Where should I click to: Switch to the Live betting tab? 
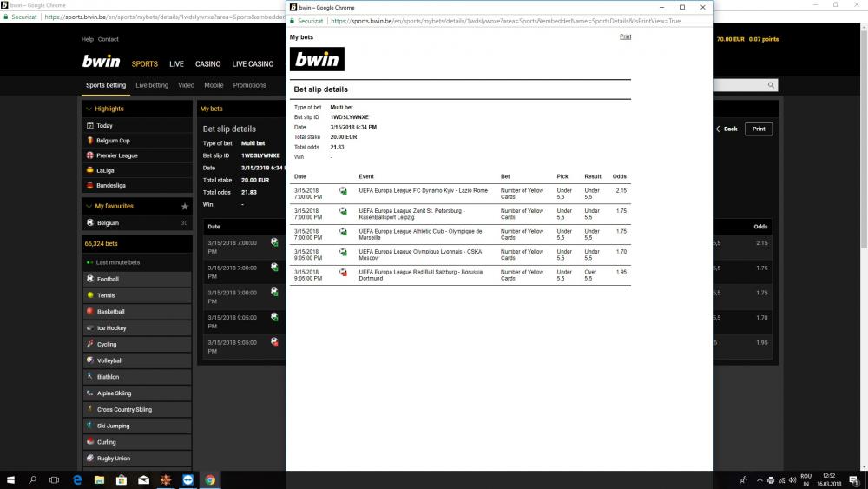152,85
